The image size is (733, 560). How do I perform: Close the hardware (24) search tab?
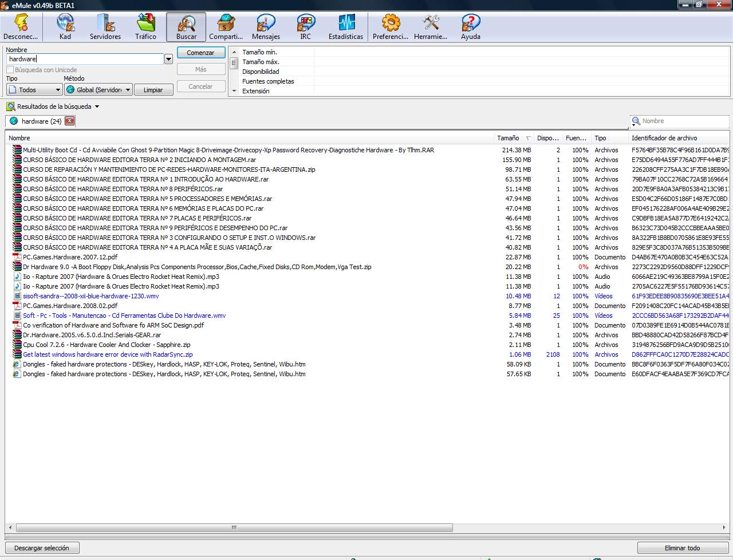click(69, 121)
